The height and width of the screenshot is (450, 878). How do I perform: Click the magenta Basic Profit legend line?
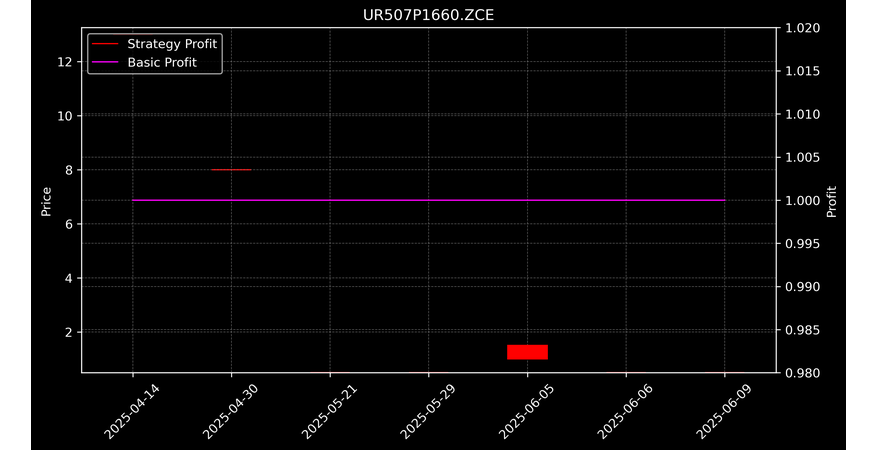105,62
